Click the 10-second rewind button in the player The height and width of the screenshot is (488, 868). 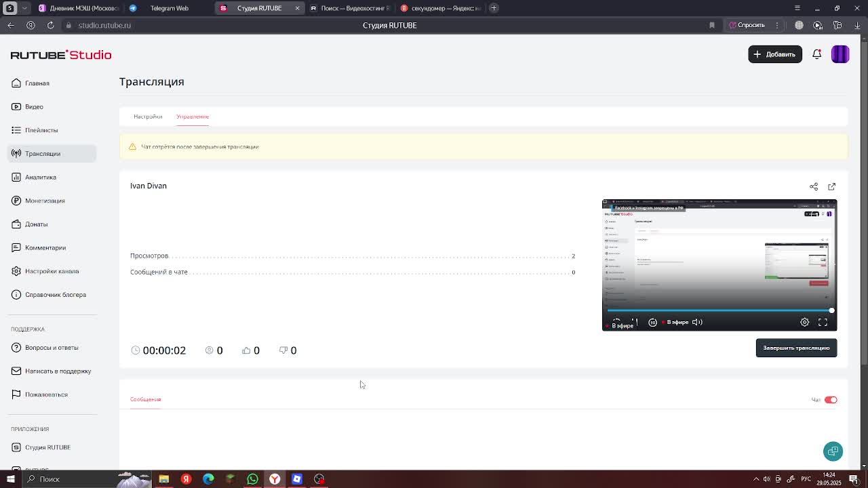(652, 323)
